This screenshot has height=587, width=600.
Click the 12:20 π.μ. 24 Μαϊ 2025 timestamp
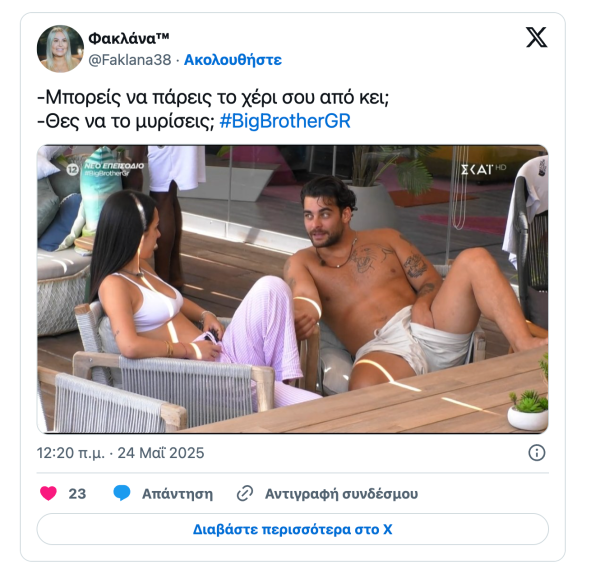[x=121, y=453]
